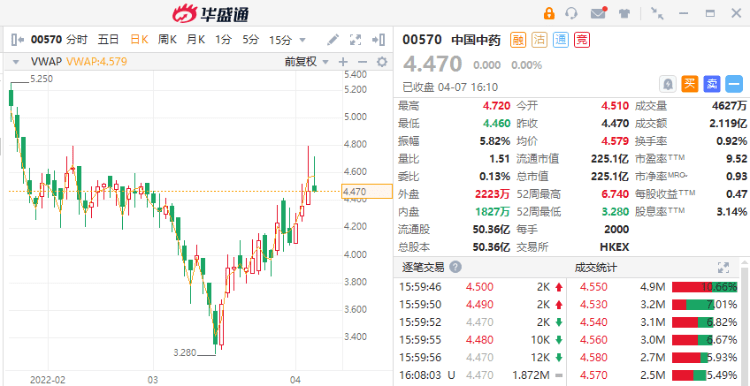Viewport: 750px width, 386px height.
Task: Switch to 15分 fifteen-minute chart
Action: pos(280,40)
